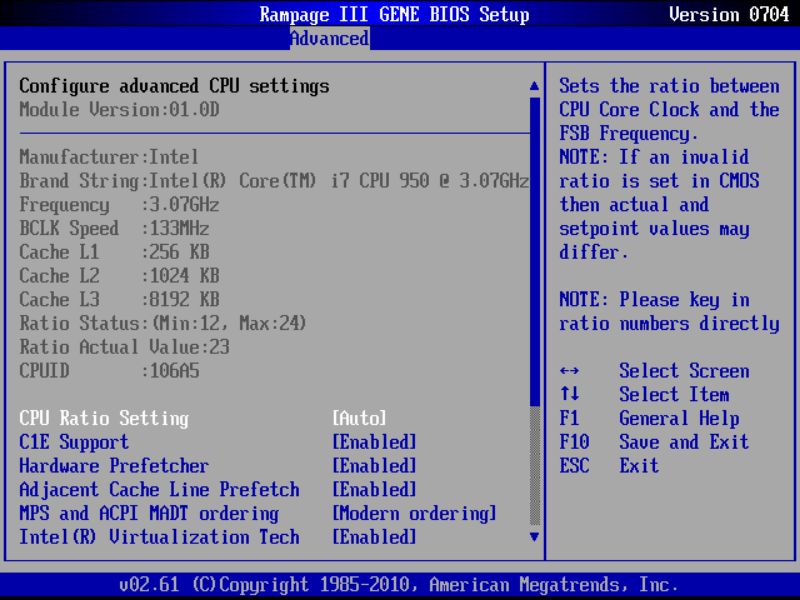The height and width of the screenshot is (600, 800).
Task: Click the Cache L3 8192 KB line
Action: (x=119, y=299)
